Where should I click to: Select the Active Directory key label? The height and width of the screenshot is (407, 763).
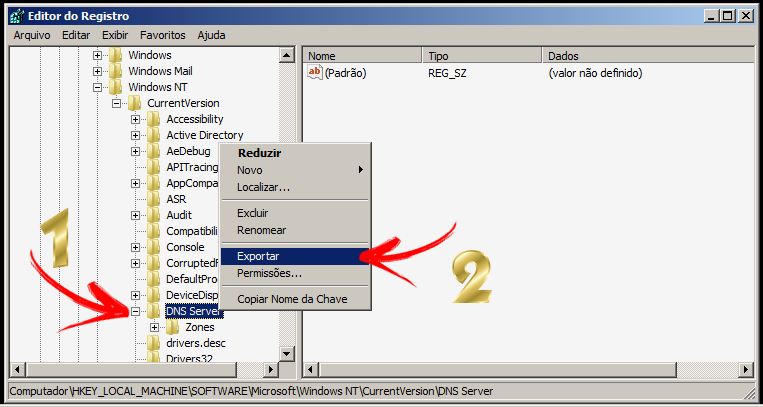[x=205, y=135]
